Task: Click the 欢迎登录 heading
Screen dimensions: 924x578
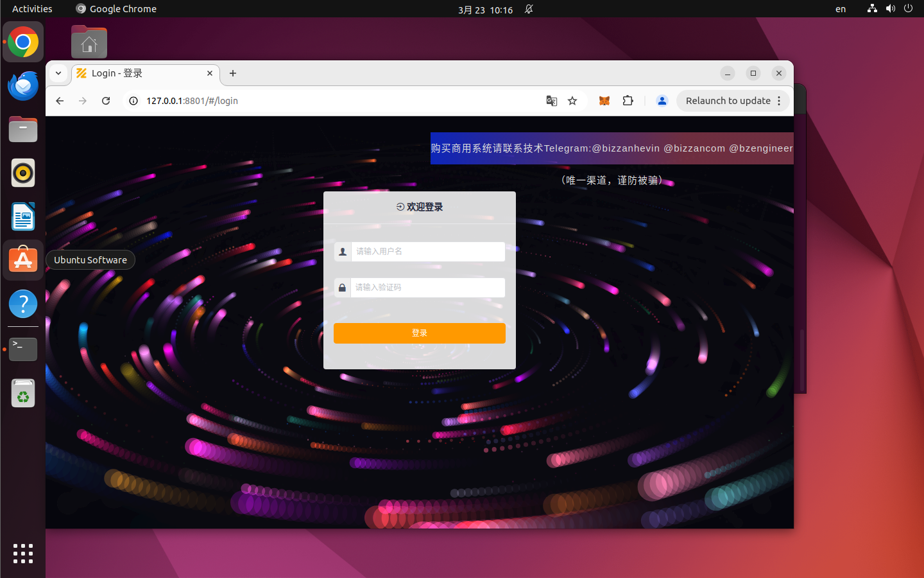Action: [420, 207]
